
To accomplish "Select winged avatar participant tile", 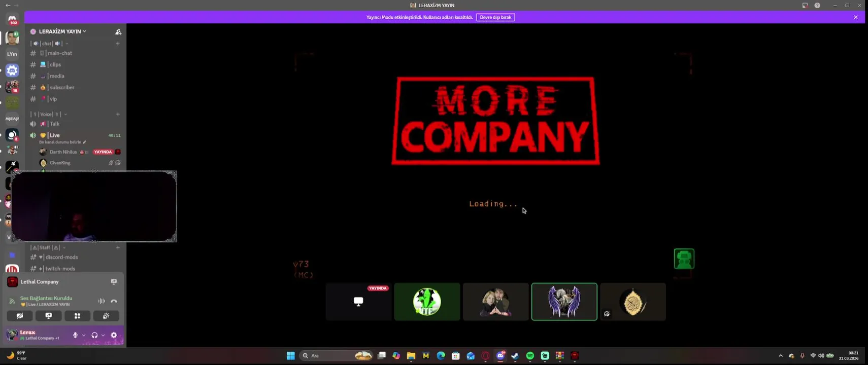I will pyautogui.click(x=564, y=302).
